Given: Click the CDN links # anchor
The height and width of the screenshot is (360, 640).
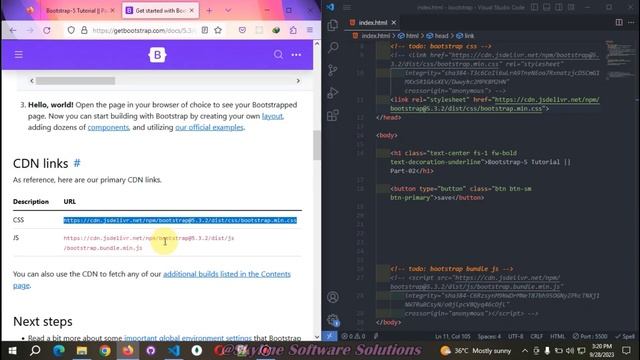Looking at the screenshot, I should click(x=77, y=163).
